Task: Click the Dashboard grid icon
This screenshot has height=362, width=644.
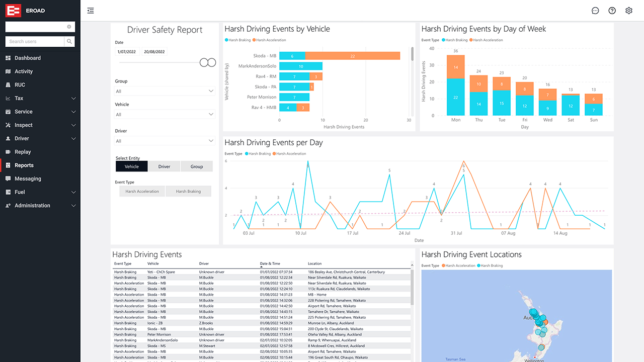Action: [x=8, y=58]
